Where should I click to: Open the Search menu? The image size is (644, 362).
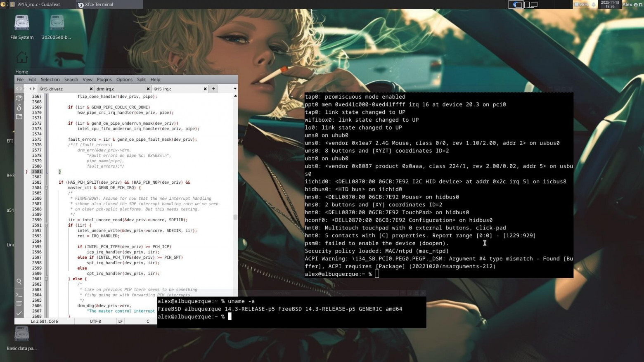(x=71, y=80)
